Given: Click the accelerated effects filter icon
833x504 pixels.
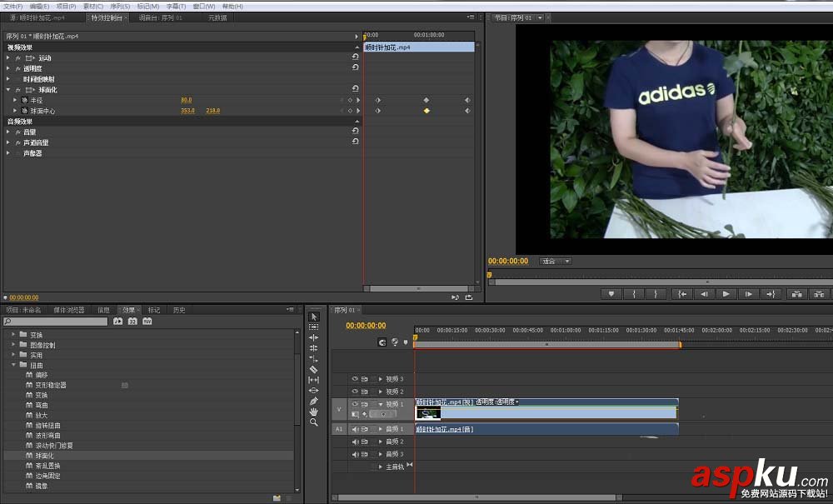Looking at the screenshot, I should (x=118, y=322).
